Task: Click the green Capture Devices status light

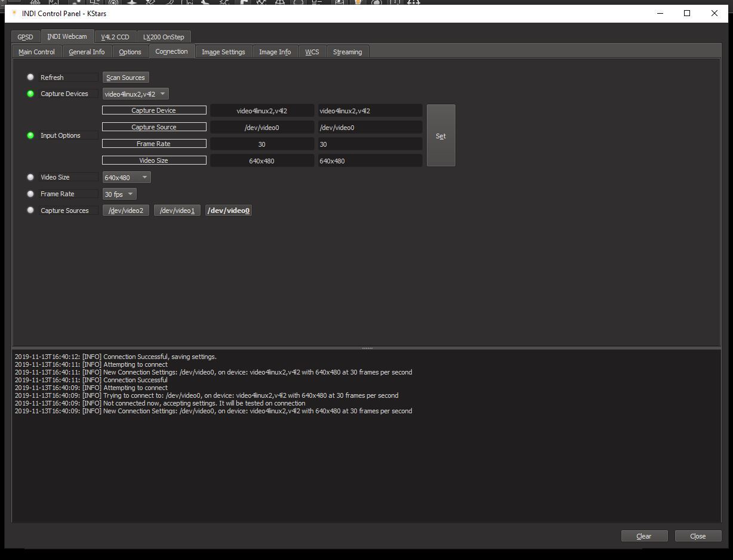Action: pyautogui.click(x=30, y=94)
